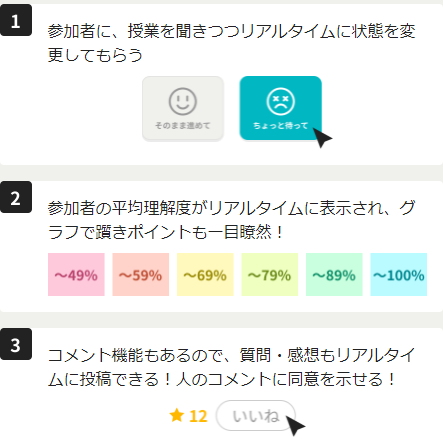Click the cursor arrow near いいね

pyautogui.click(x=295, y=425)
